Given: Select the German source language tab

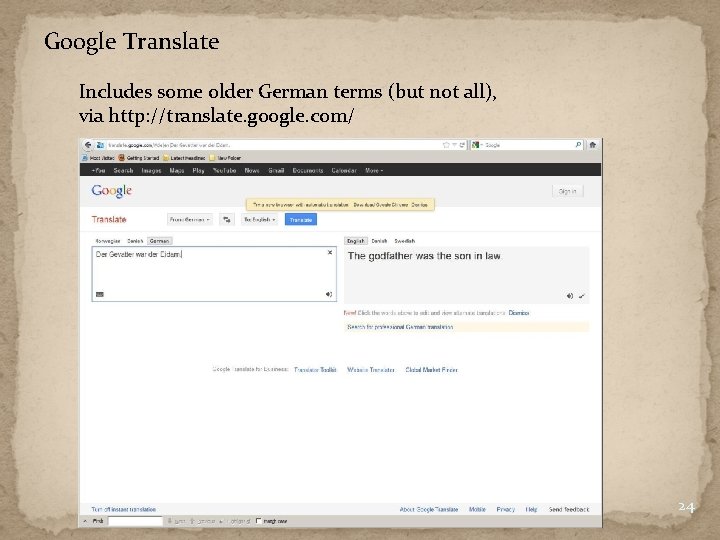Looking at the screenshot, I should click(159, 241).
